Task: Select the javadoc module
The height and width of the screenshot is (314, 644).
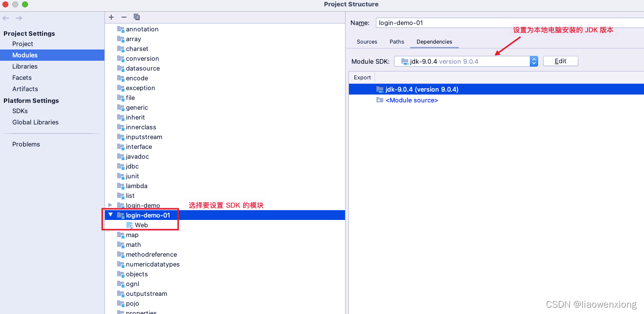Action: pyautogui.click(x=137, y=157)
